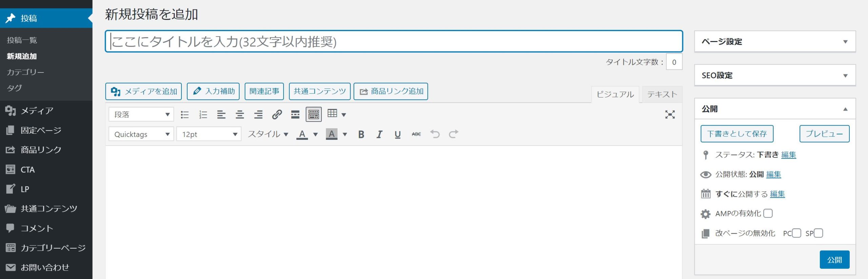Check the PC box for 改ページの無効化
Viewport: 868px width, 279px height.
796,233
